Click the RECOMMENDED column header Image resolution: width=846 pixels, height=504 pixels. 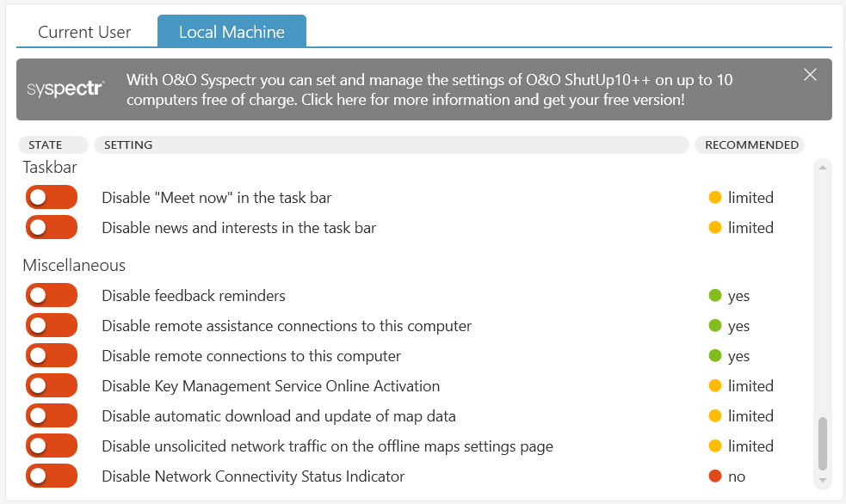[749, 144]
